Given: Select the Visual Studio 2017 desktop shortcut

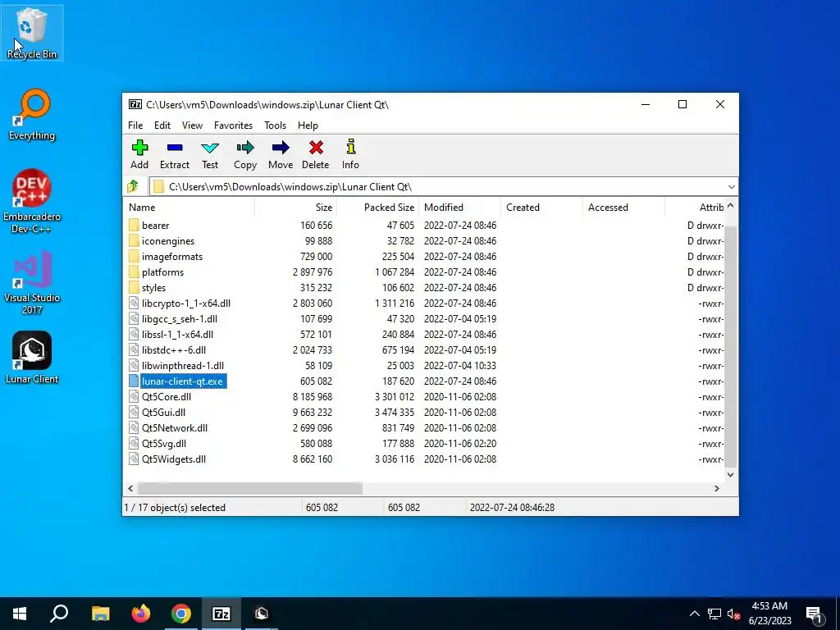Looking at the screenshot, I should coord(32,282).
